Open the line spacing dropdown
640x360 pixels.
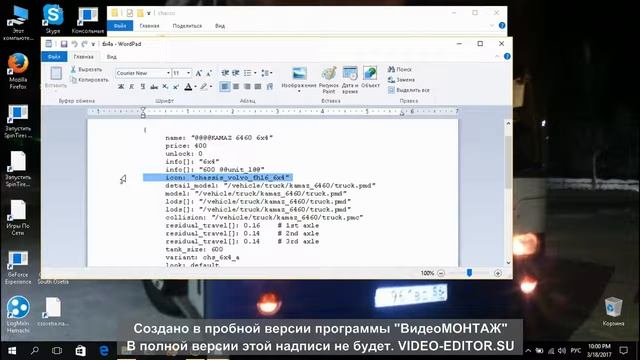(267, 73)
